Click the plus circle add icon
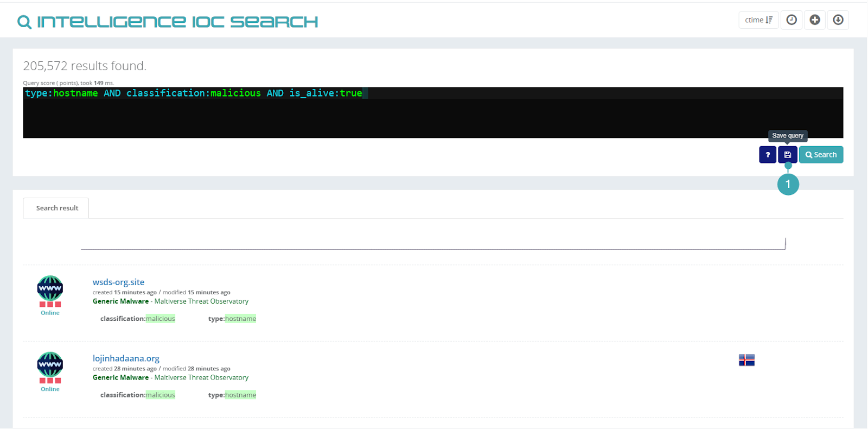 pyautogui.click(x=815, y=20)
